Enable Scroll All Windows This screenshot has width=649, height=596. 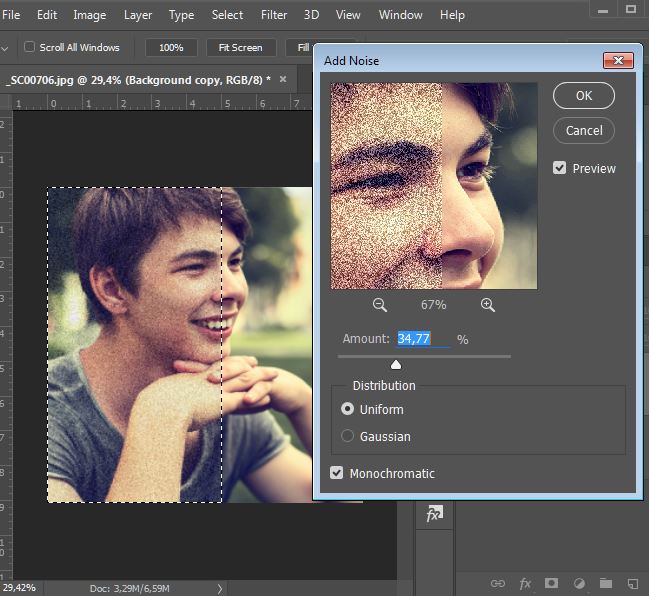click(x=29, y=46)
